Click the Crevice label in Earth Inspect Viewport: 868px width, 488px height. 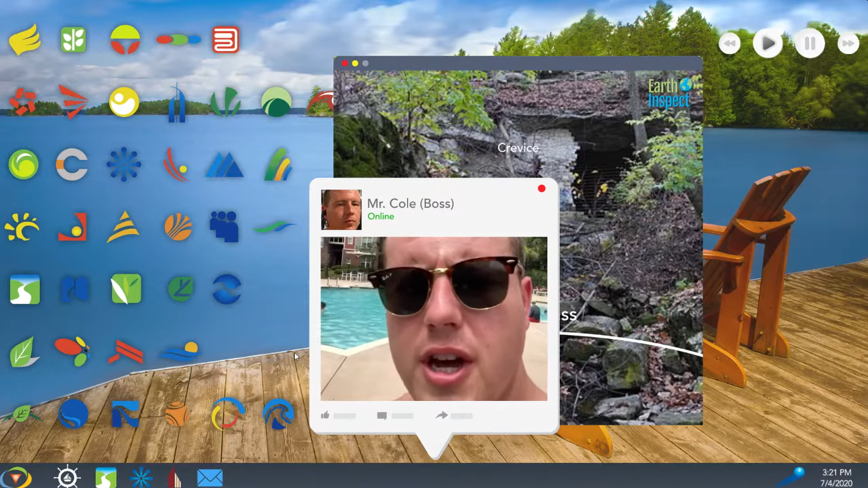518,148
